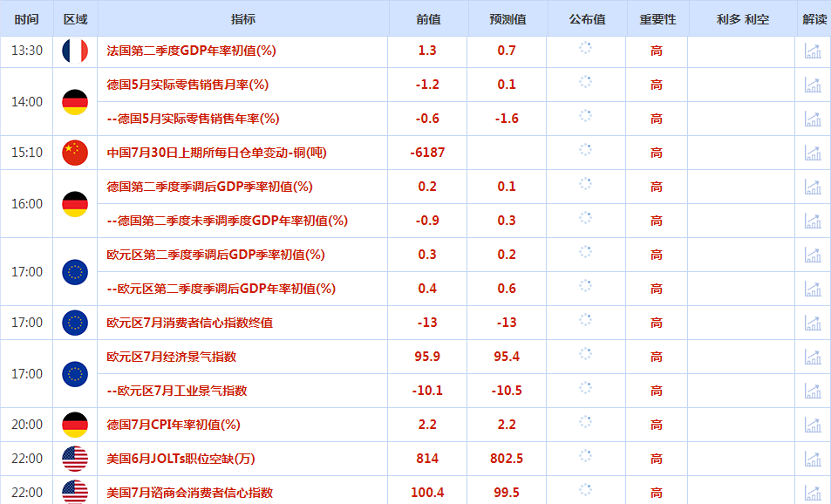Open 美国6月JOLTs职位空缺(万) indicator
Screen dimensions: 831x504
click(181, 459)
